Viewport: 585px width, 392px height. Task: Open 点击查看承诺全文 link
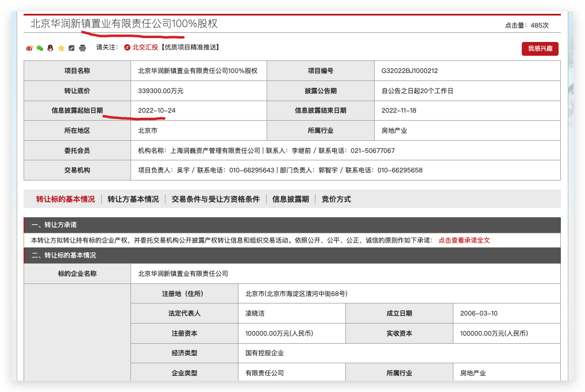[x=464, y=240]
